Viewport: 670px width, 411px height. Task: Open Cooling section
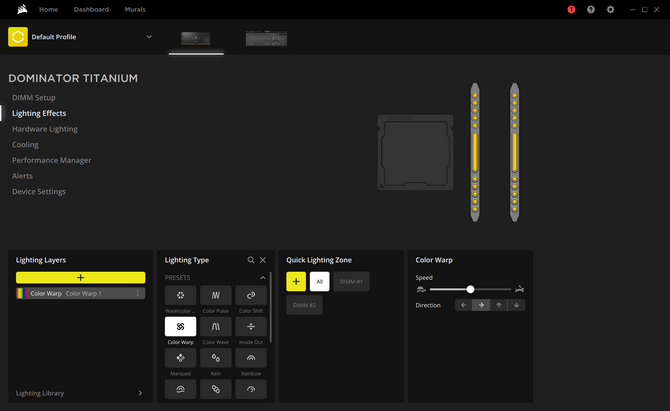click(25, 144)
